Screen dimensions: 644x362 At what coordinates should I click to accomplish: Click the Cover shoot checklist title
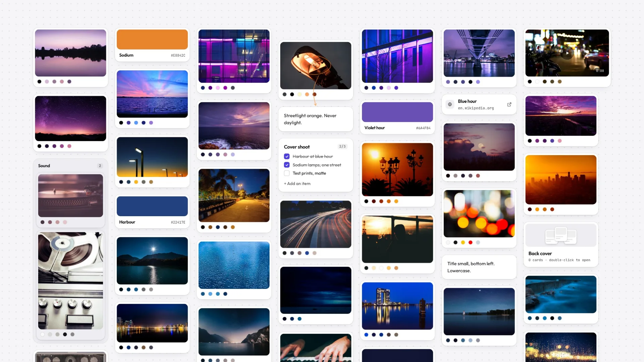297,147
